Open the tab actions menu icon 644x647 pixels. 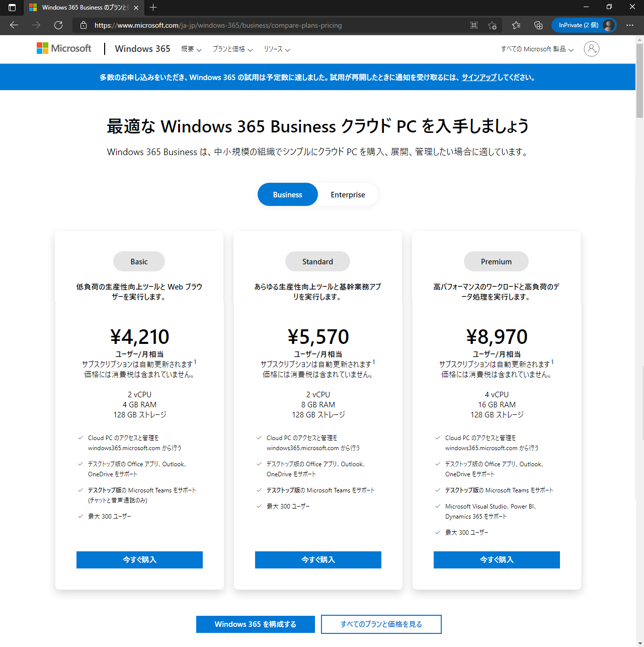12,8
